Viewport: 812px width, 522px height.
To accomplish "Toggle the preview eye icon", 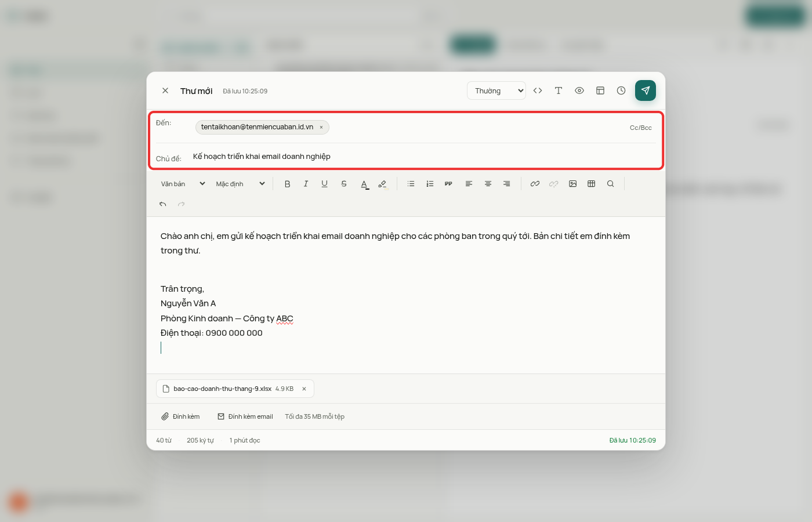I will point(579,90).
